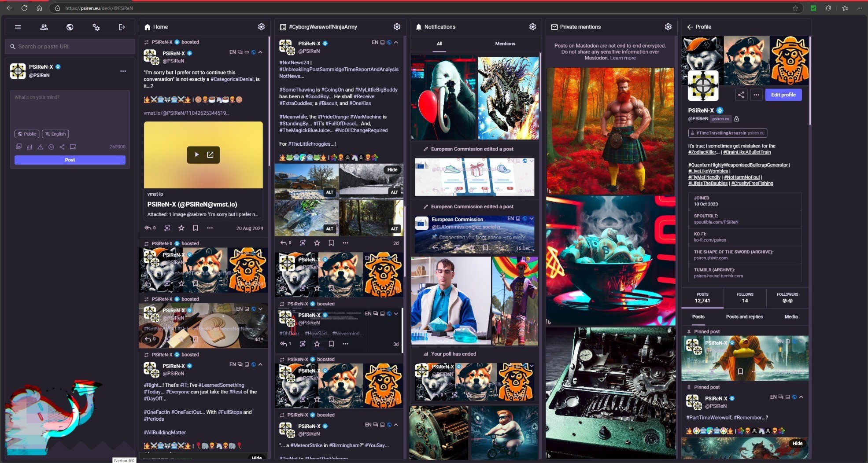Select the Posts tab on profile
This screenshot has height=463, width=868.
(x=698, y=317)
